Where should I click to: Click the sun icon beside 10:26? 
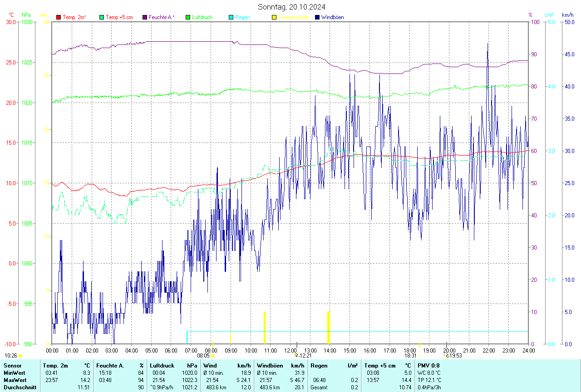pyautogui.click(x=20, y=356)
